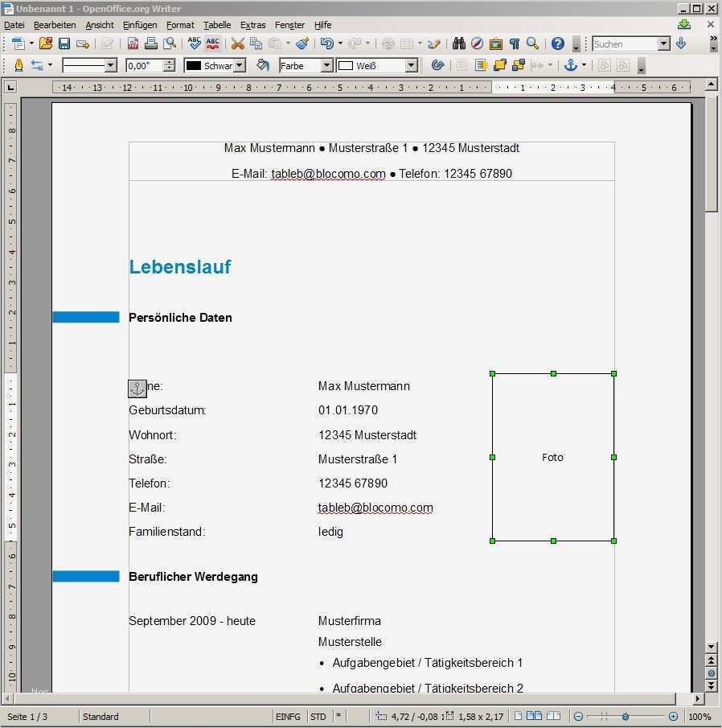
Task: Open the Navigator
Action: (x=478, y=43)
